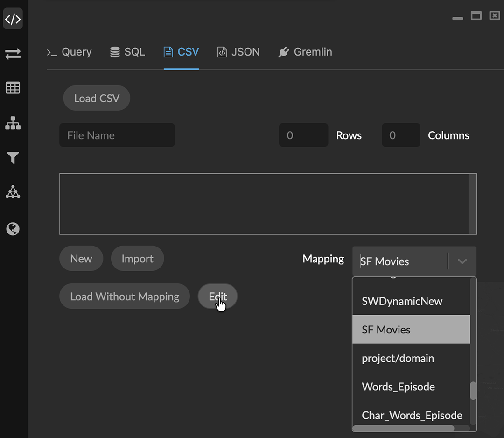The height and width of the screenshot is (438, 504).
Task: Select the project/domain mapping entry
Action: (398, 358)
